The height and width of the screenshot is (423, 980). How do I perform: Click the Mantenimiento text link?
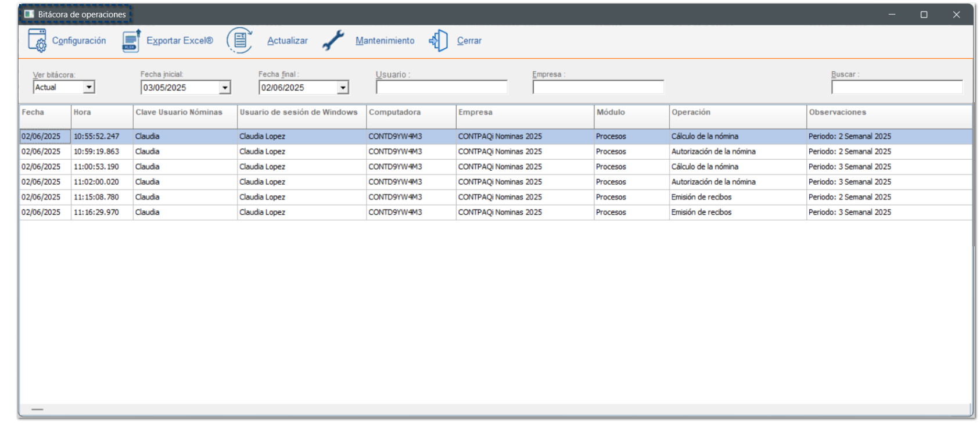(x=385, y=41)
